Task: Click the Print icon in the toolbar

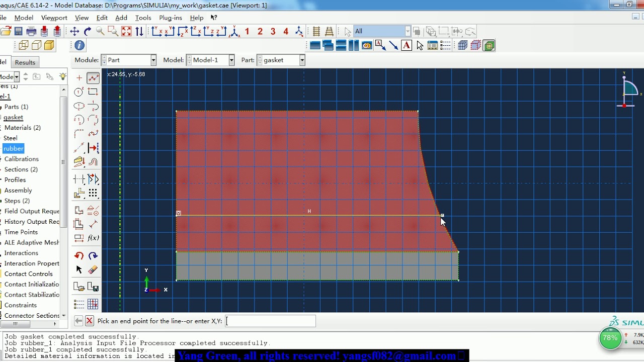Action: (31, 31)
